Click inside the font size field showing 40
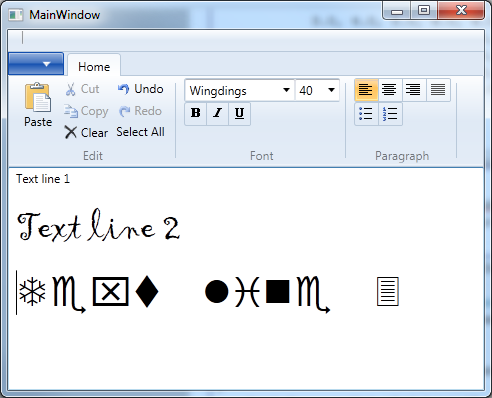This screenshot has height=398, width=492. pyautogui.click(x=310, y=91)
